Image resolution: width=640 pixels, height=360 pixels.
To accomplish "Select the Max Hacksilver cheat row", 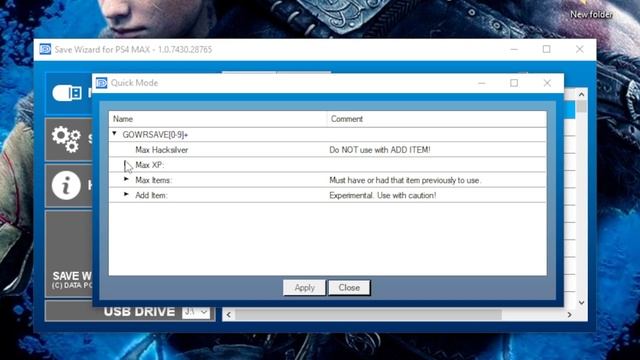I will click(328, 150).
